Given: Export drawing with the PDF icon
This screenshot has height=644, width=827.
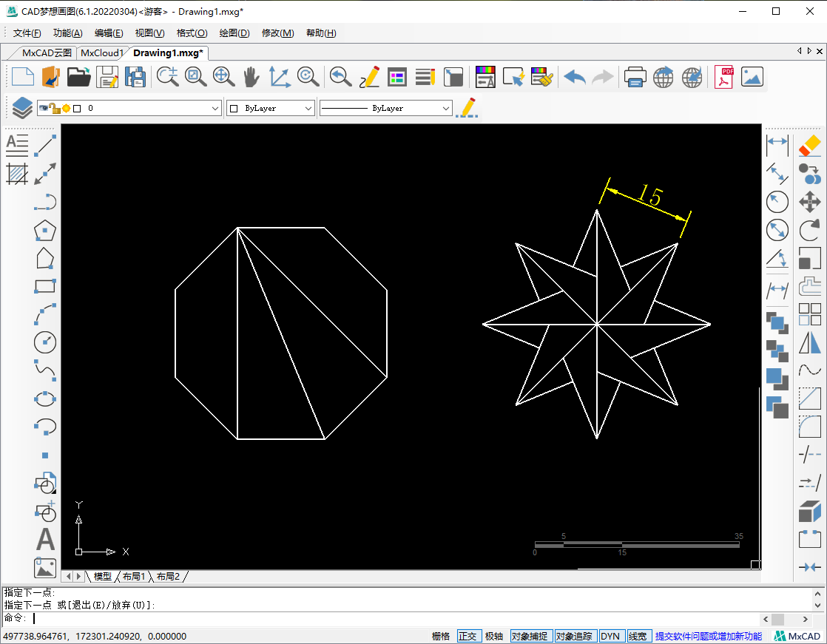Looking at the screenshot, I should pos(723,76).
